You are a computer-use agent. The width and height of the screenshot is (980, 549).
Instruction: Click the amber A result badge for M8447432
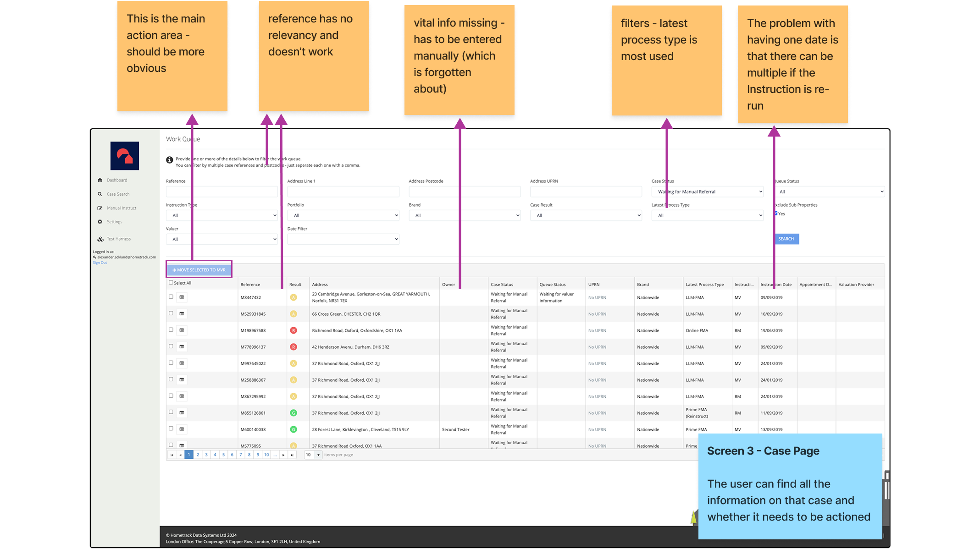pyautogui.click(x=293, y=297)
